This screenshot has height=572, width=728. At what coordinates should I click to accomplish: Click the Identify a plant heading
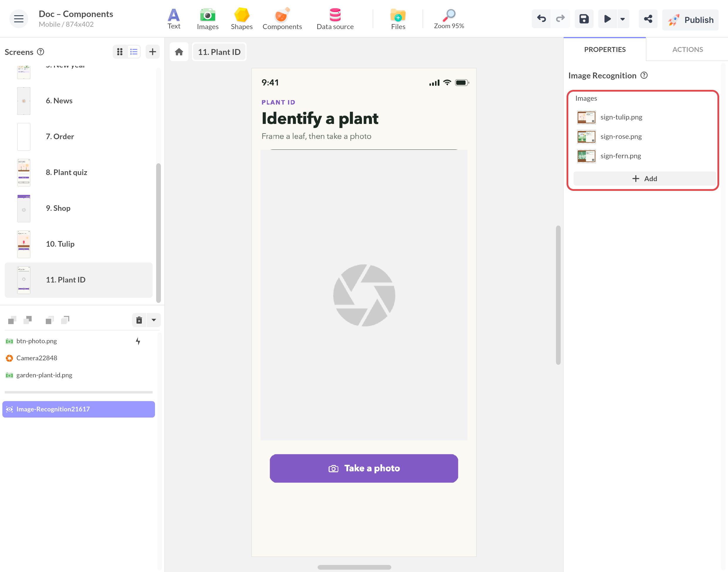320,119
